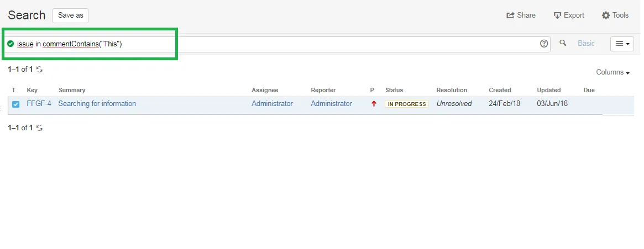Click the IN PROGRESS status badge
The height and width of the screenshot is (249, 644).
407,104
